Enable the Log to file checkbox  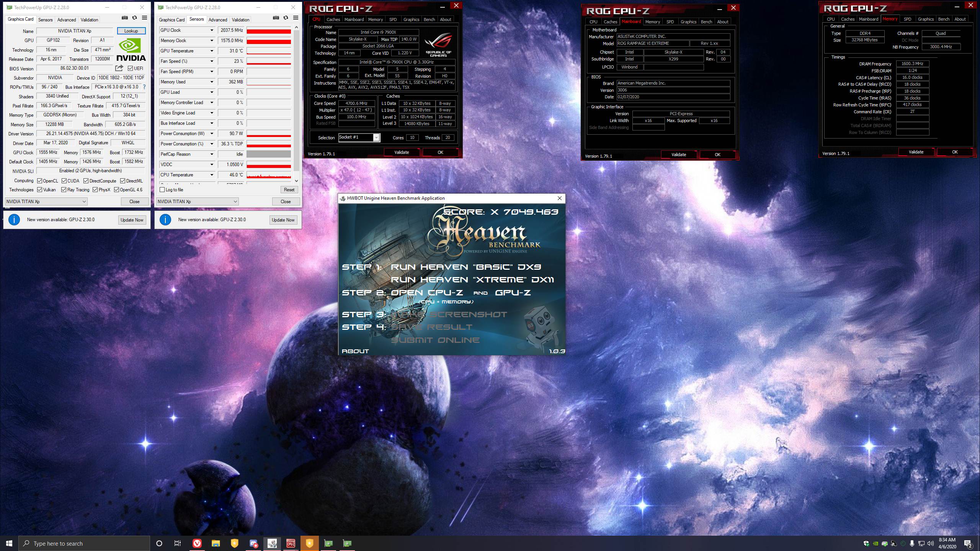click(x=162, y=190)
